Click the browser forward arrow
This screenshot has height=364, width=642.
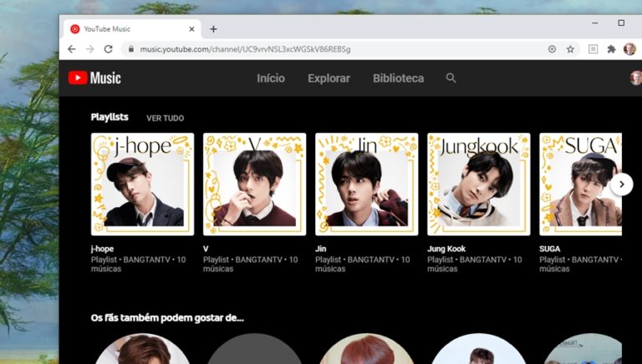pos(89,49)
